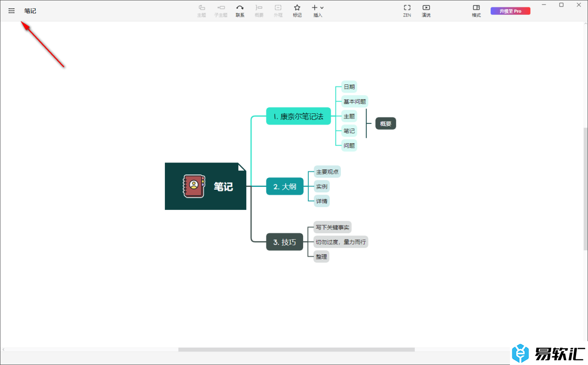588x365 pixels.
Task: Select the summary node 概要
Action: click(385, 124)
